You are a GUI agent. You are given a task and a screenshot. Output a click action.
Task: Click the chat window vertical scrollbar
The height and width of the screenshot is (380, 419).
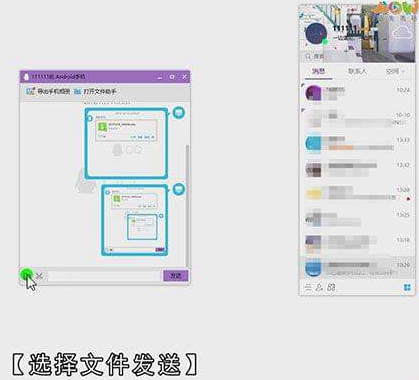[188, 205]
